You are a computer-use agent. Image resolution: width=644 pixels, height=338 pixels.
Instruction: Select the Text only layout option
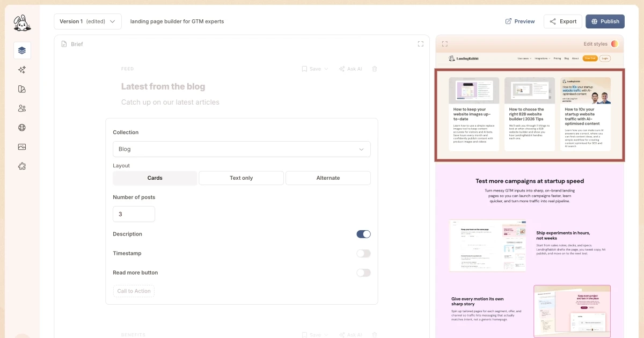(x=241, y=178)
